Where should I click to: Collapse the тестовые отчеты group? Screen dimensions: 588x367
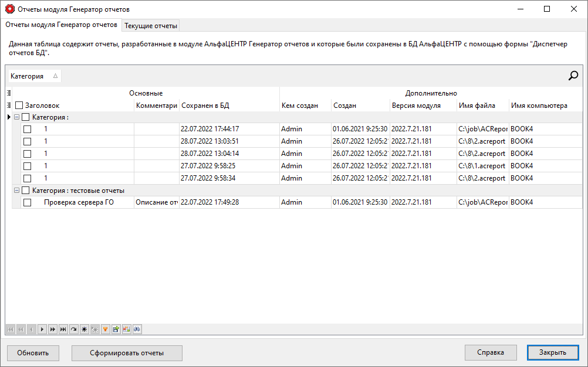pos(16,191)
